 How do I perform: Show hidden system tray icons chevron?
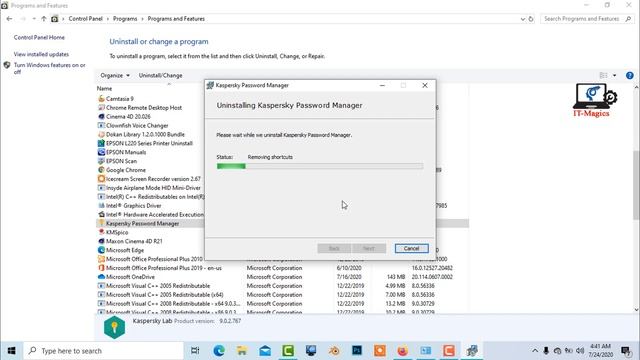[535, 351]
